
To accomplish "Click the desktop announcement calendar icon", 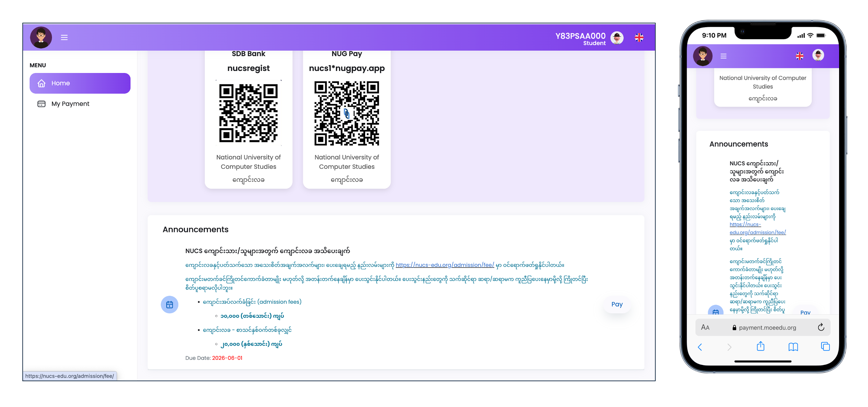I will tap(170, 305).
